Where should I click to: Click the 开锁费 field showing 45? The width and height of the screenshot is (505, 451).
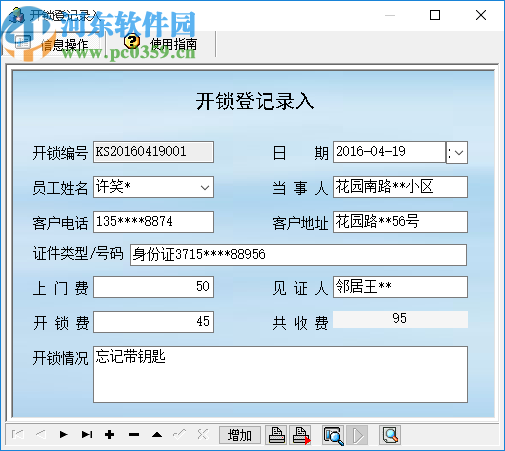(x=153, y=322)
